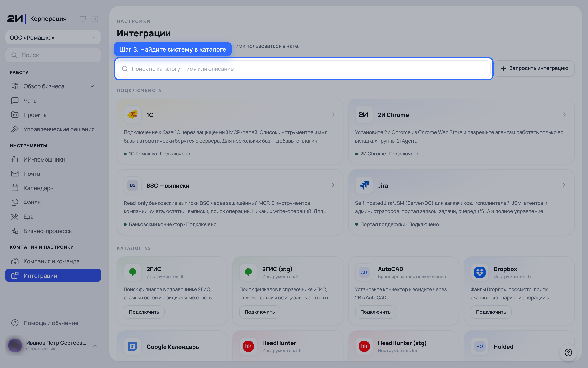Click Подключить on the Dropbox card
The height and width of the screenshot is (368, 588).
point(491,312)
